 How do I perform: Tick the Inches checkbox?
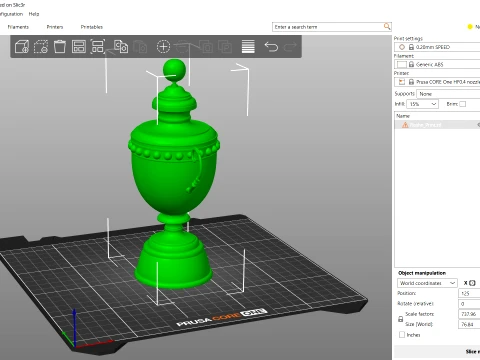[x=402, y=334]
